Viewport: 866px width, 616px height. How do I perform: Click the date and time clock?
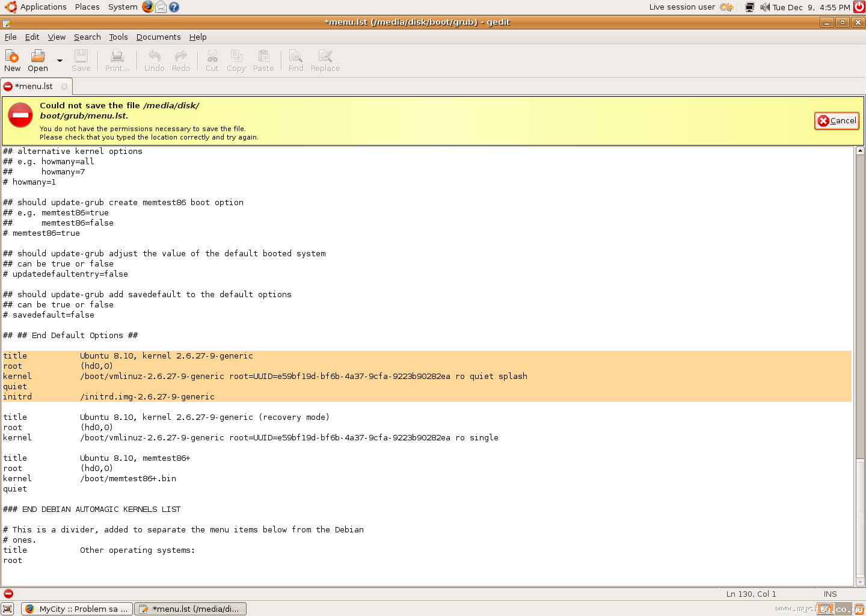(811, 7)
